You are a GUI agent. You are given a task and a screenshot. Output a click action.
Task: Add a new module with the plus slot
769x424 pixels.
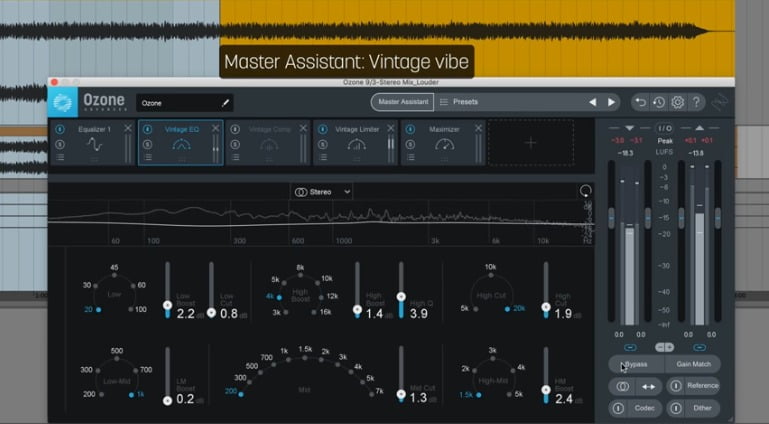tap(531, 143)
